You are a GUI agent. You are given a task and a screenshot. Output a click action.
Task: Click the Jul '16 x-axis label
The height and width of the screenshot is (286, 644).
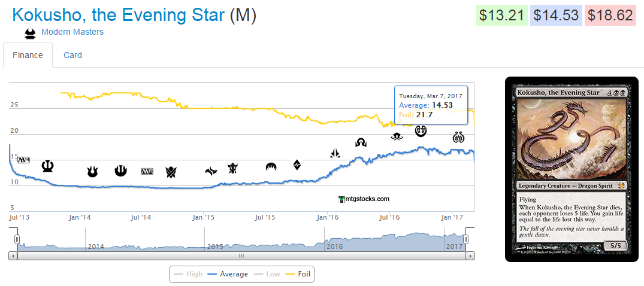pos(389,217)
